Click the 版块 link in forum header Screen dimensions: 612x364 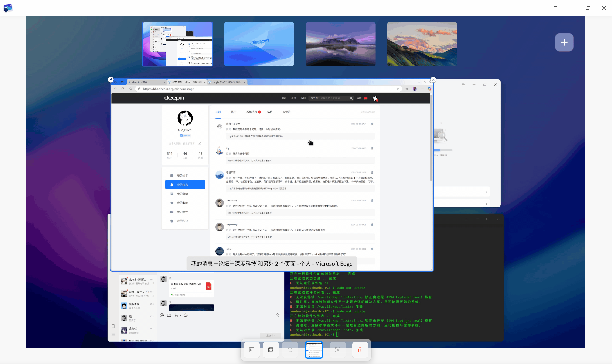point(294,98)
